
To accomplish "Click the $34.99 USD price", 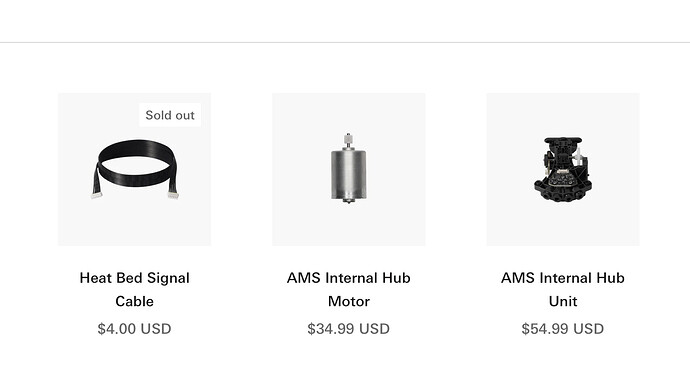I will point(349,329).
